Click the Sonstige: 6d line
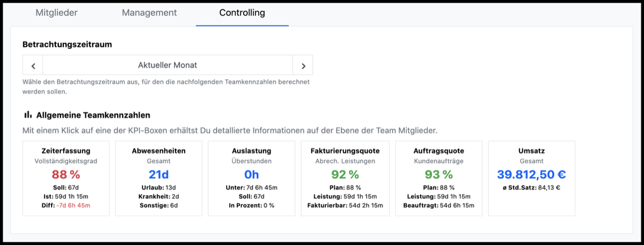The width and height of the screenshot is (644, 245). point(159,205)
